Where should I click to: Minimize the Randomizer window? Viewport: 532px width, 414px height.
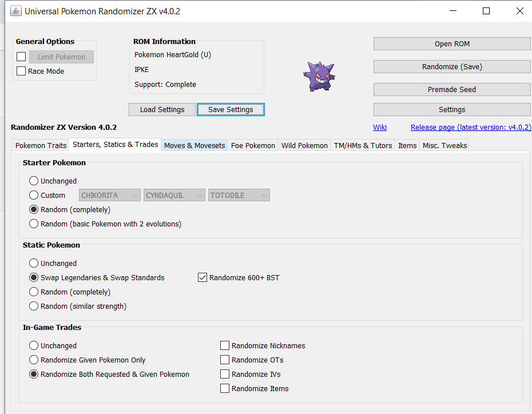453,11
